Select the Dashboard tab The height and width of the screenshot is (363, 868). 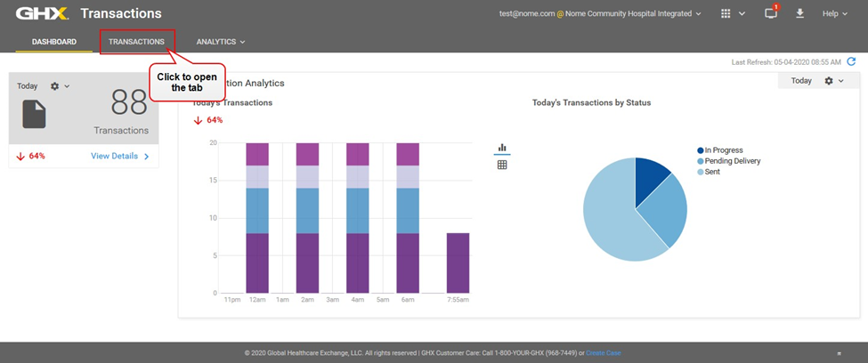(x=53, y=42)
